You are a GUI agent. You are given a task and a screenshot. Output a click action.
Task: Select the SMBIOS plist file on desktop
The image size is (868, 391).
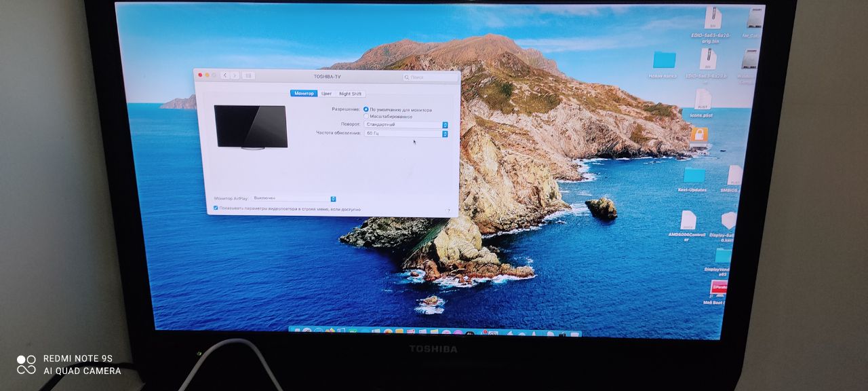734,175
